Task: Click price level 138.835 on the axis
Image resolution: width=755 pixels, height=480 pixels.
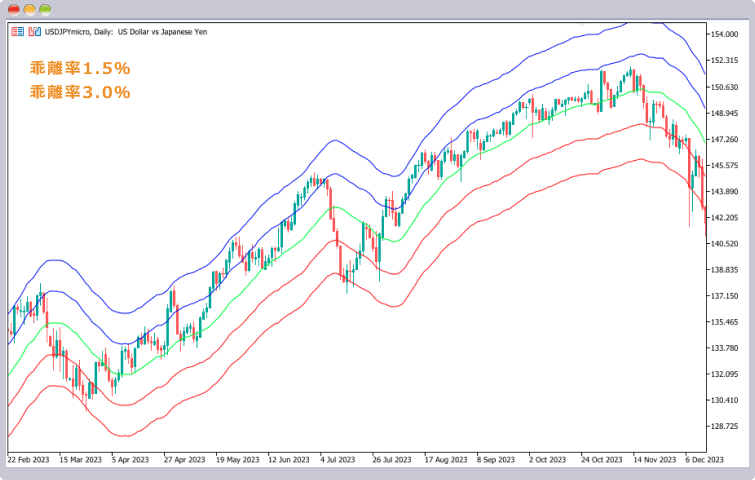Action: coord(724,270)
